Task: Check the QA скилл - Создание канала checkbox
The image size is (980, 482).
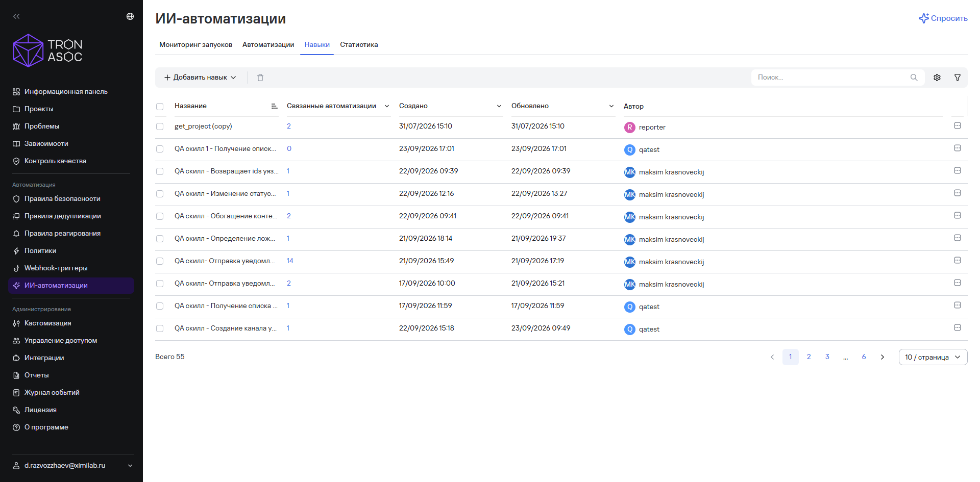Action: click(160, 328)
